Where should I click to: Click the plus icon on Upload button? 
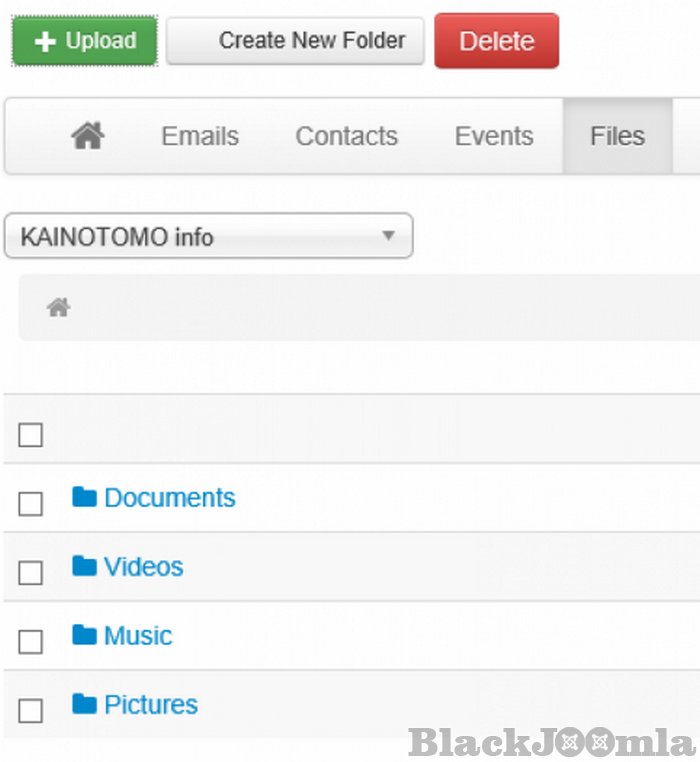pyautogui.click(x=45, y=42)
